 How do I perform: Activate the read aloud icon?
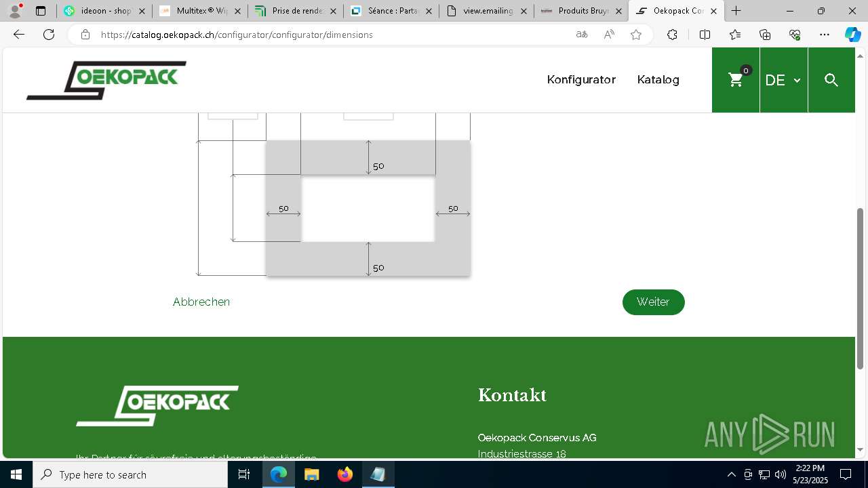coord(609,35)
